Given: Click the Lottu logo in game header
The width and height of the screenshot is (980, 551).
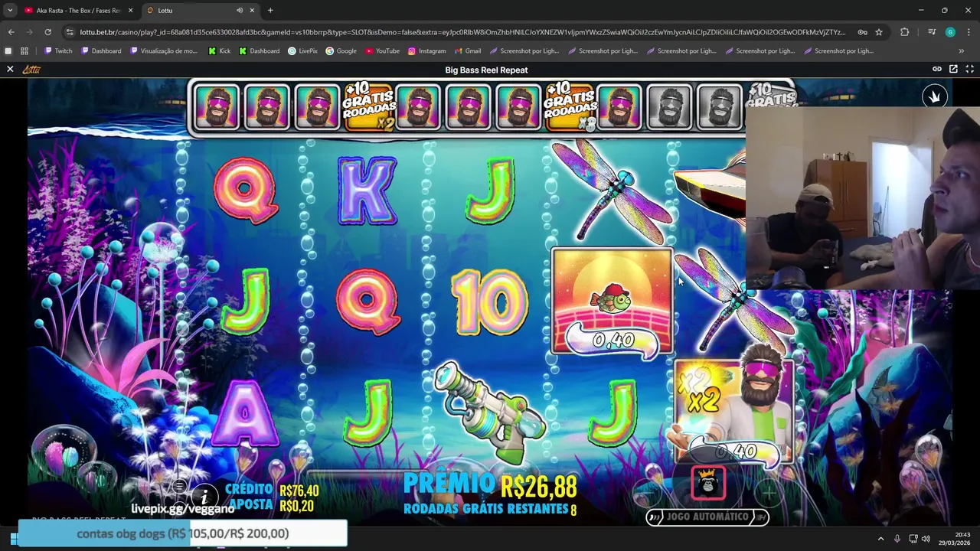Looking at the screenshot, I should coord(31,69).
